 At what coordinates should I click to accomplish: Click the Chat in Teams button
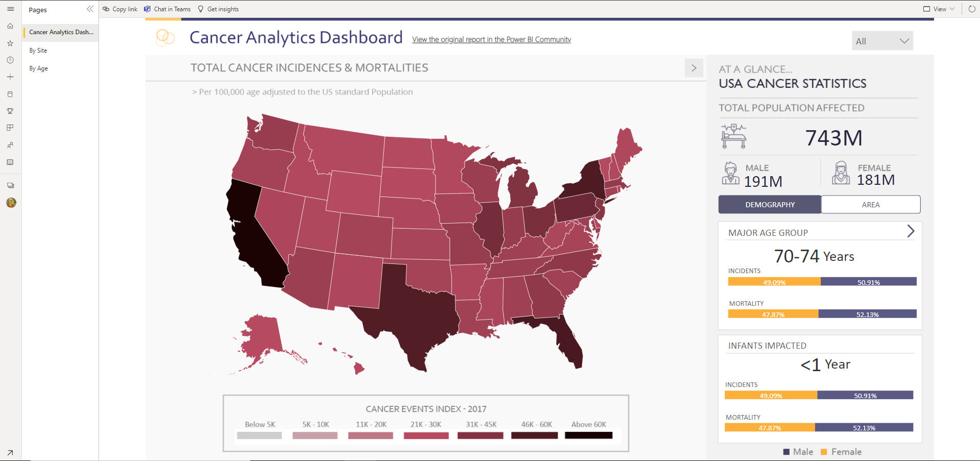click(x=167, y=9)
